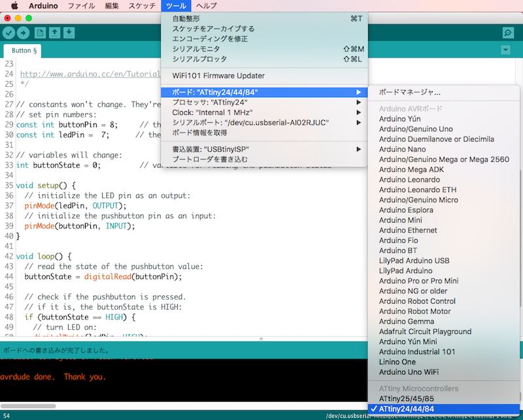Viewport: 523px width, 420px height.
Task: Open the Arduino application menu
Action: [43, 6]
